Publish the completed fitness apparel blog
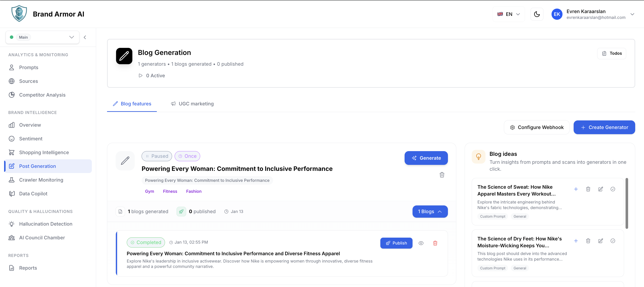 [x=396, y=243]
